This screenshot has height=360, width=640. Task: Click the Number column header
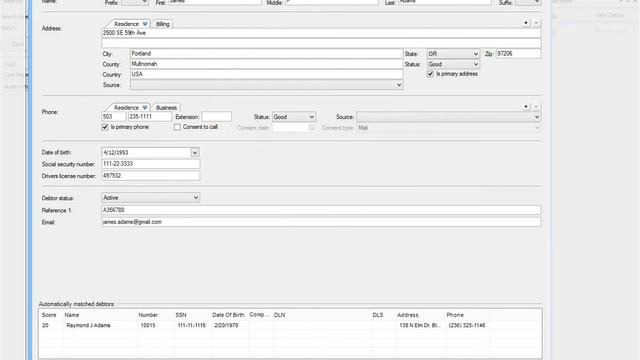[148, 315]
